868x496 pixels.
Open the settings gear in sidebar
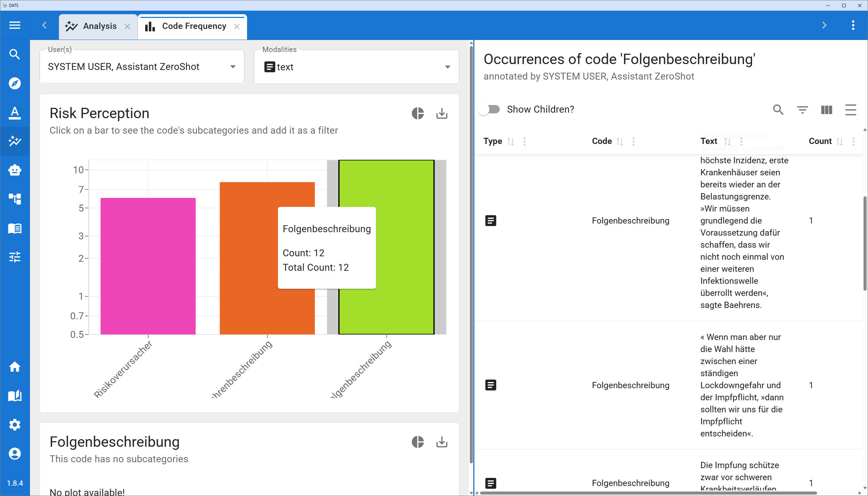[15, 425]
